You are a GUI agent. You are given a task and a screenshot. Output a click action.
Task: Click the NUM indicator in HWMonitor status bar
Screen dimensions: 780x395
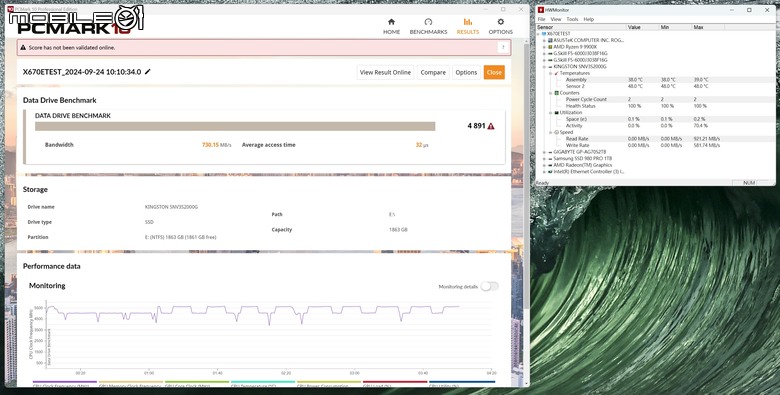pos(749,183)
